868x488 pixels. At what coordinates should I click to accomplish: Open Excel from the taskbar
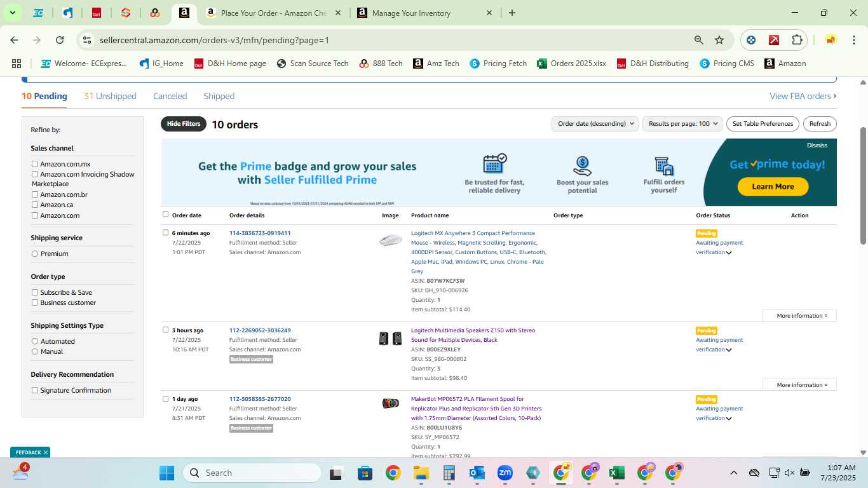pos(616,473)
